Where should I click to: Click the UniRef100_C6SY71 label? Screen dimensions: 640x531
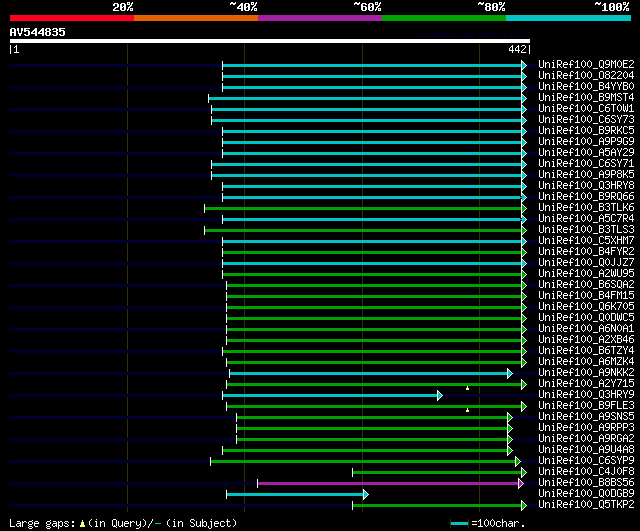point(586,164)
